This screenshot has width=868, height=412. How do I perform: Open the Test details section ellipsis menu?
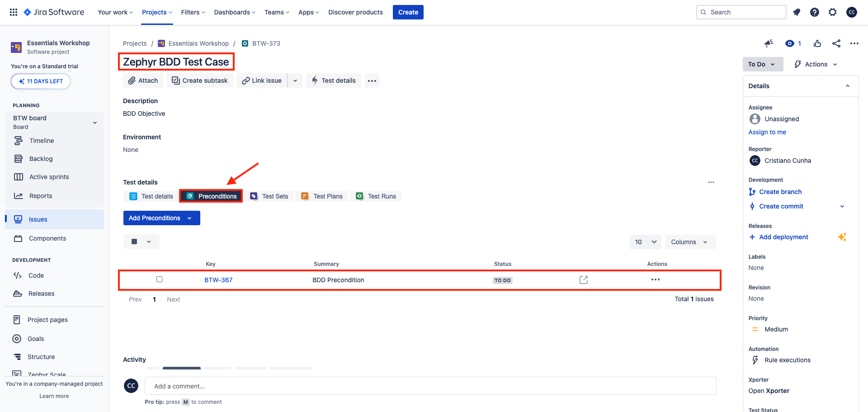[711, 182]
